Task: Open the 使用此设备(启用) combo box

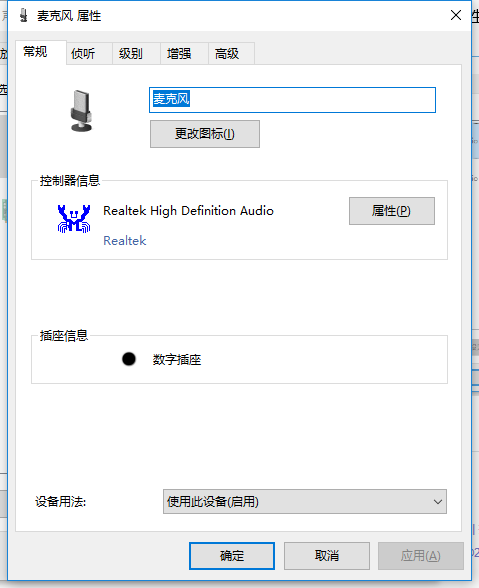Action: [x=305, y=501]
